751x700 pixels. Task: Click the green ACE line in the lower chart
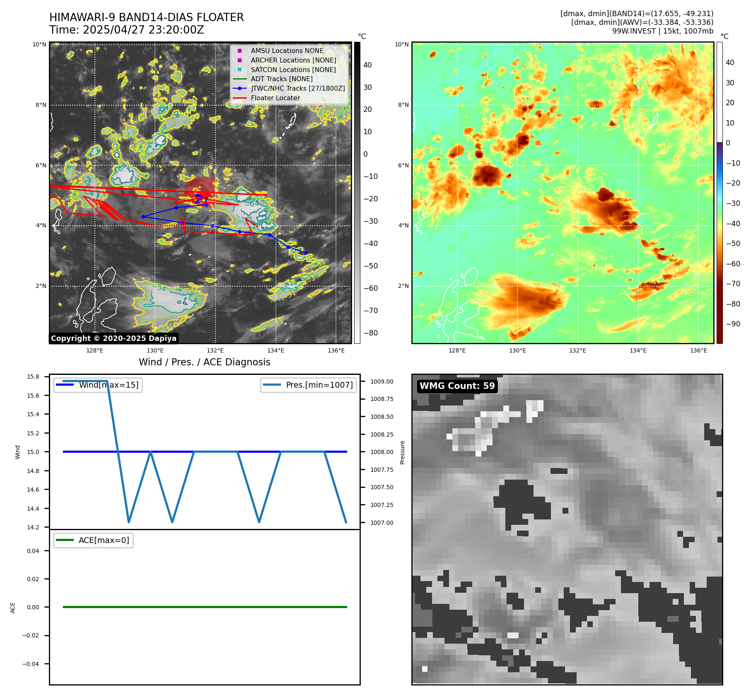point(205,607)
